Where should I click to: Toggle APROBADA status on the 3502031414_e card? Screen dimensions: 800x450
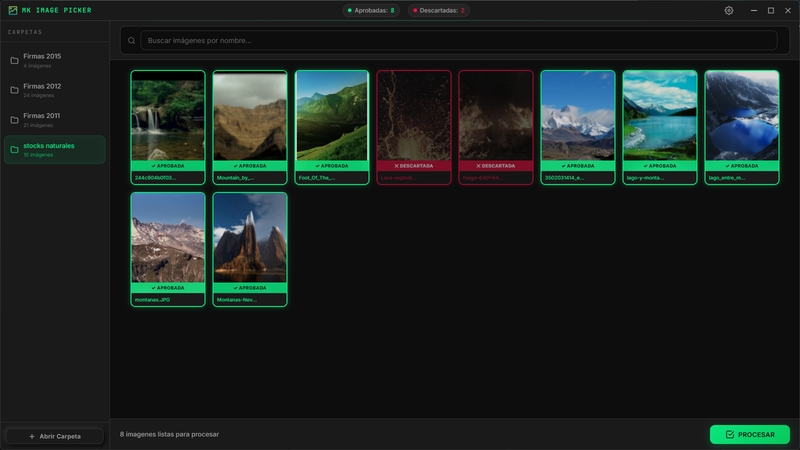(578, 166)
